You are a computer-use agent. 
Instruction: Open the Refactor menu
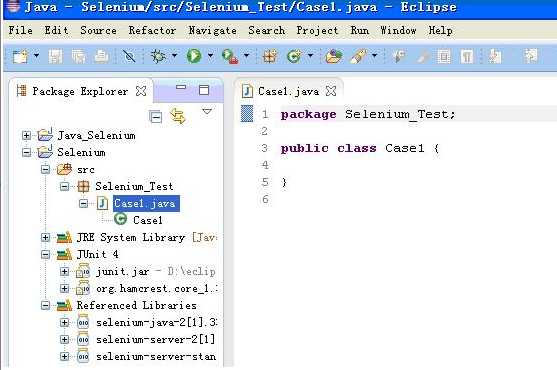[x=152, y=31]
